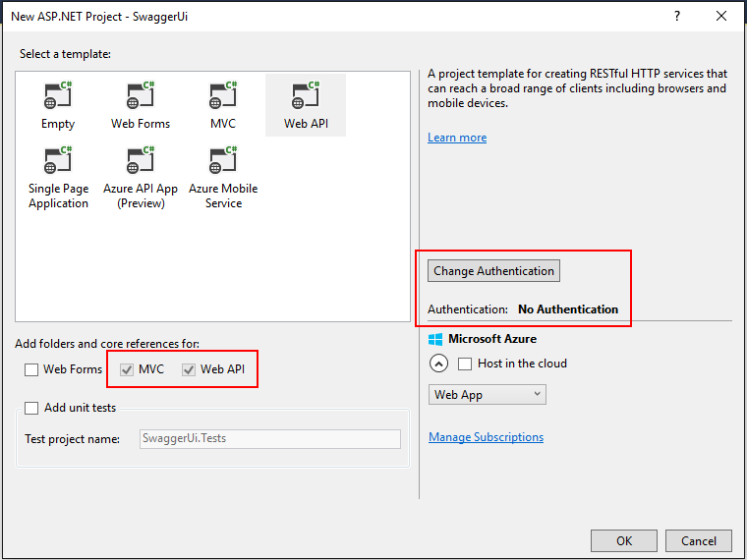
Task: Confirm with the OK button
Action: coord(624,541)
